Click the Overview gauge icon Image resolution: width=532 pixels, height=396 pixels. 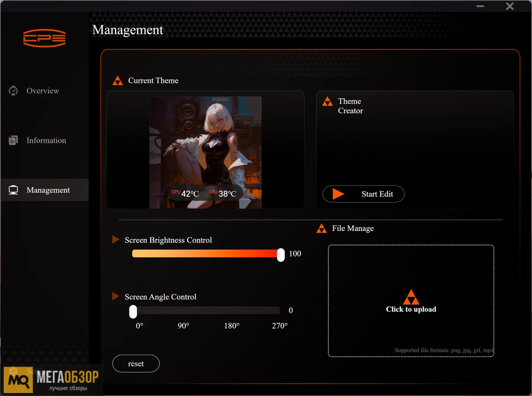coord(13,91)
